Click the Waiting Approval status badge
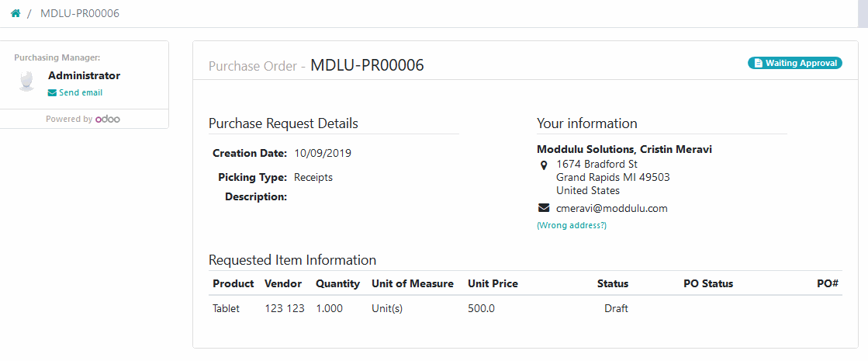The image size is (868, 361). coord(795,63)
